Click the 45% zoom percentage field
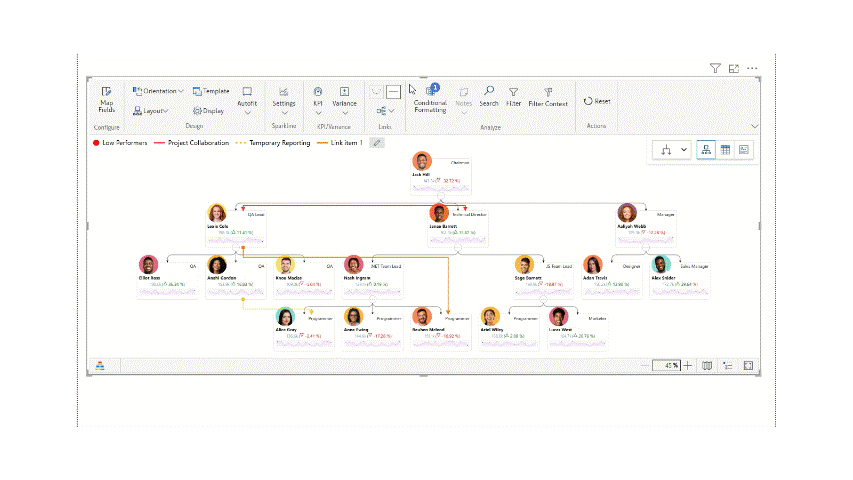Image resolution: width=853 pixels, height=480 pixels. point(666,366)
